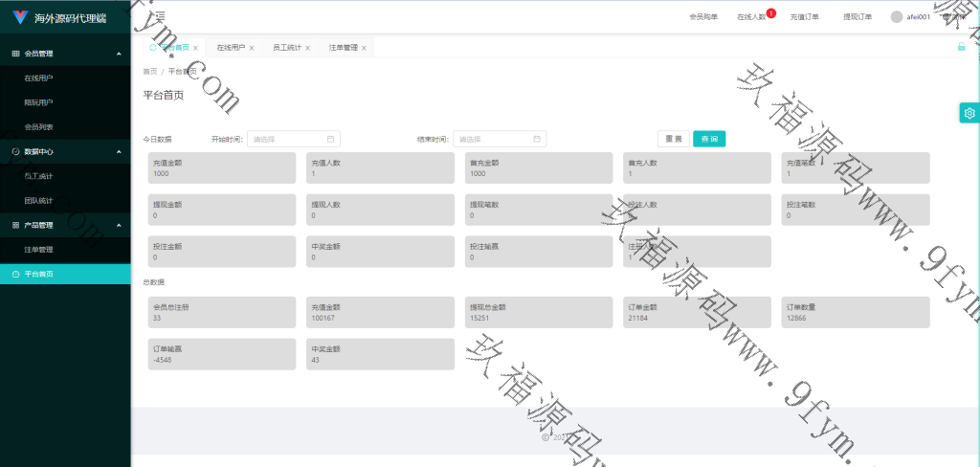This screenshot has height=467, width=980.
Task: Click the 开始时间 date input field
Action: (293, 139)
